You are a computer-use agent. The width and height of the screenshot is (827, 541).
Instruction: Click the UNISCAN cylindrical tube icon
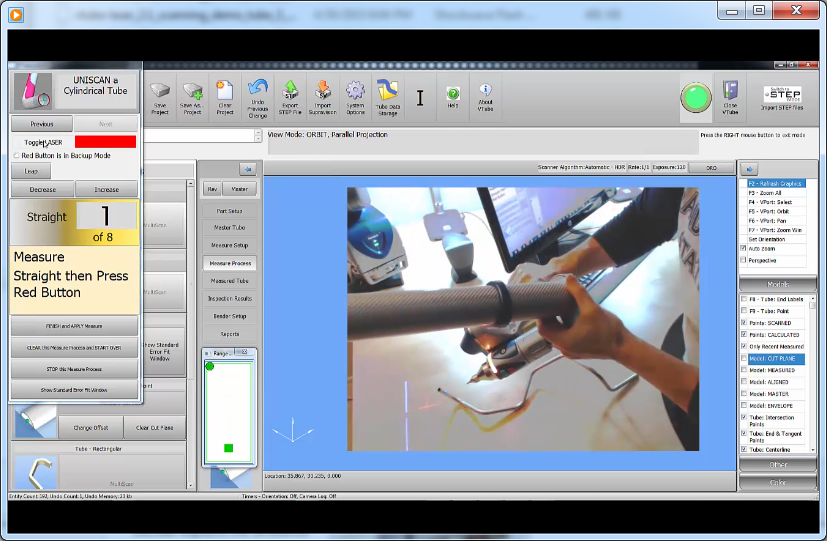(33, 91)
